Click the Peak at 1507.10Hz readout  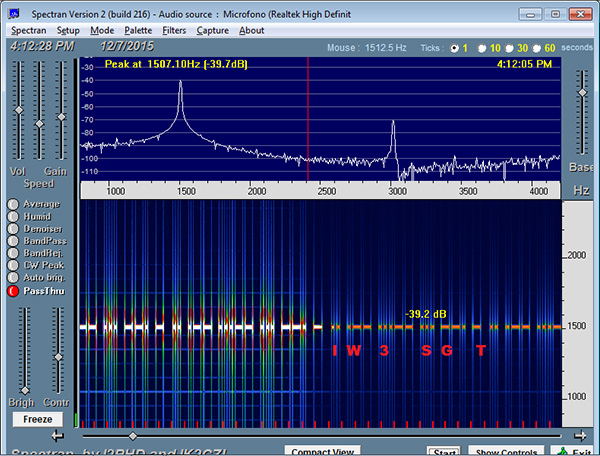point(176,64)
